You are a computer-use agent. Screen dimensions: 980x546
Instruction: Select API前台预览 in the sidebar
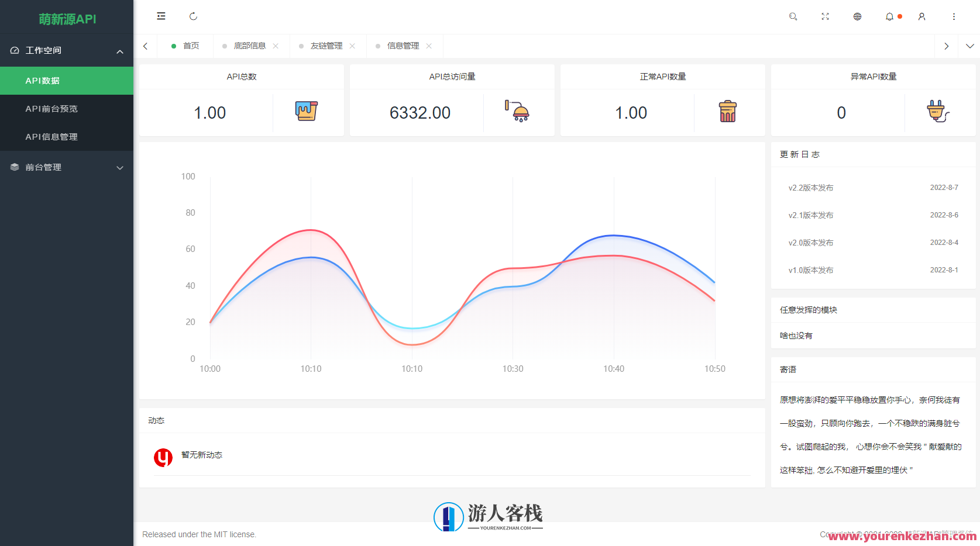point(67,108)
